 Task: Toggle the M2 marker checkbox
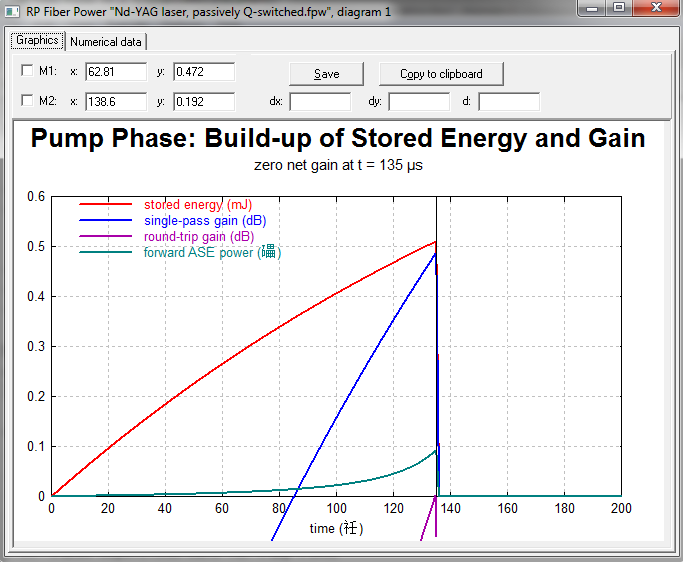pos(27,101)
